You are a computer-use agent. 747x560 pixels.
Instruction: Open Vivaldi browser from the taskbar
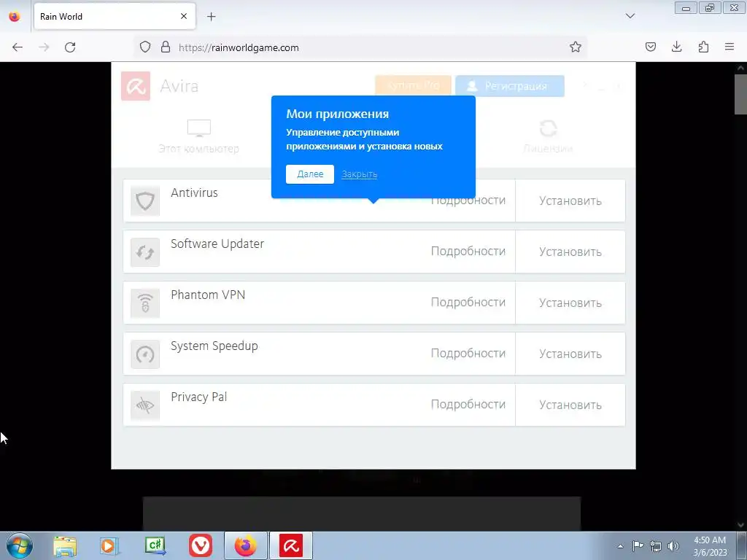(201, 545)
